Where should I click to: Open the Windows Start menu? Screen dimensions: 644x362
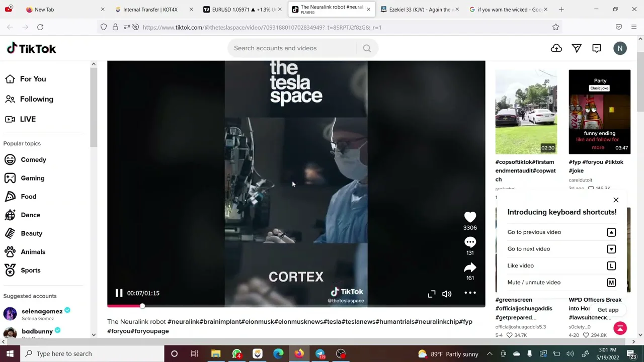click(x=10, y=353)
